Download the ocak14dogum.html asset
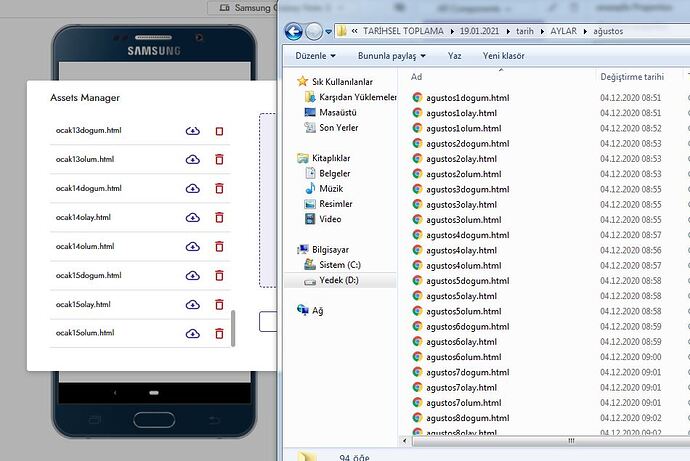 click(x=193, y=189)
